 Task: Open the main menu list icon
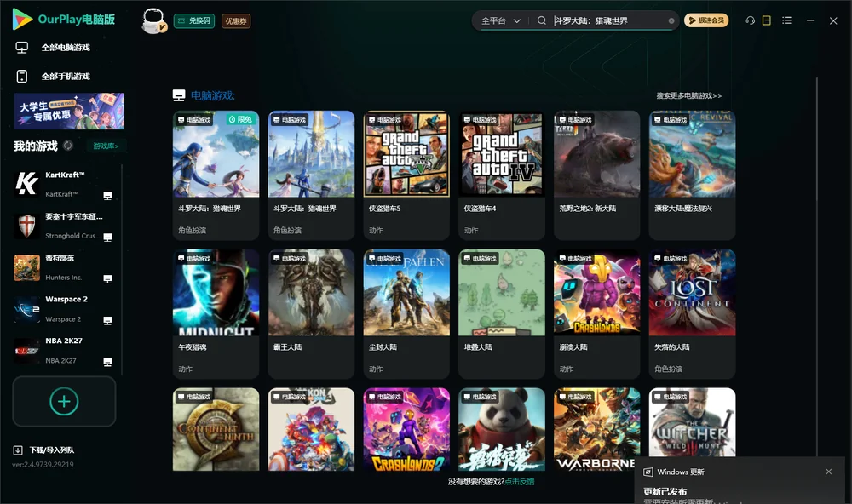coord(786,20)
